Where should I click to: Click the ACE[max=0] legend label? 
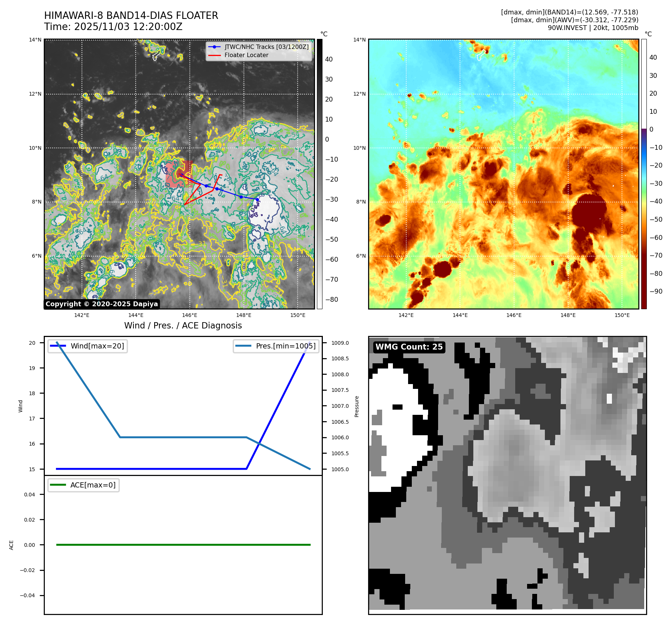coord(93,485)
